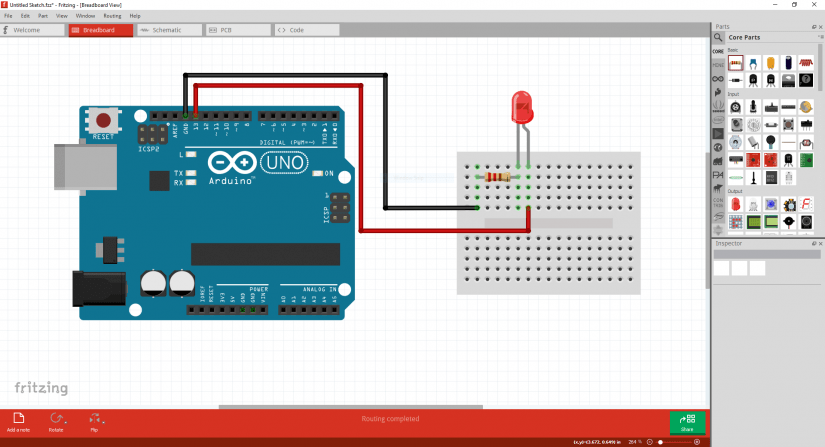
Task: Click the Rotate tool
Action: [x=56, y=422]
